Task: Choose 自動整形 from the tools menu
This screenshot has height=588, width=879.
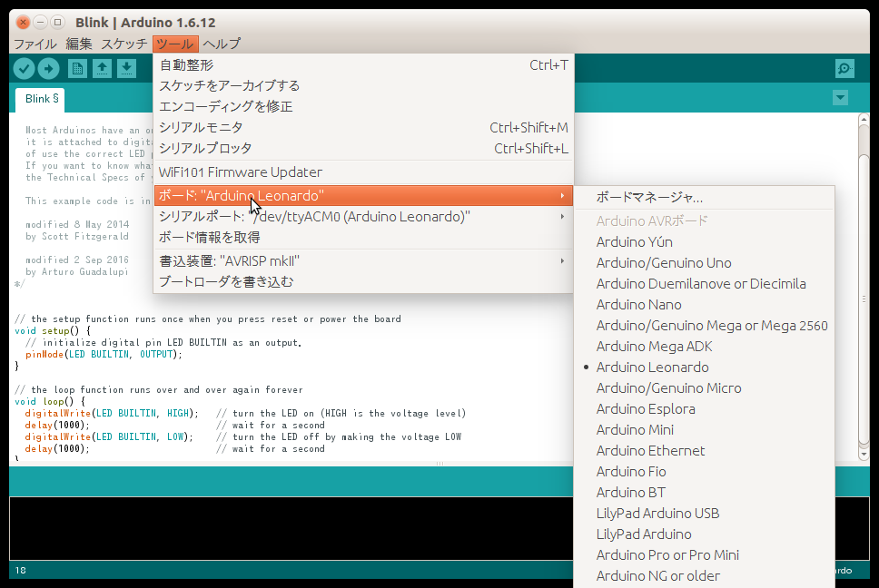Action: (x=363, y=65)
